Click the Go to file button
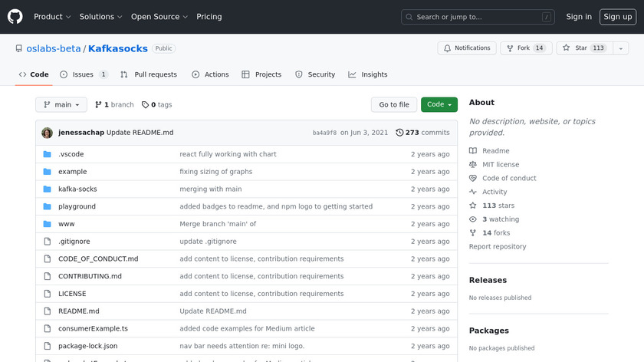The image size is (644, 362). point(394,105)
